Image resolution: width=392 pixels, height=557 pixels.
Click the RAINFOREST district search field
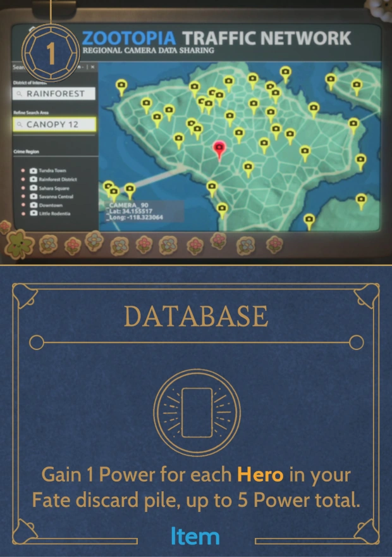click(54, 94)
